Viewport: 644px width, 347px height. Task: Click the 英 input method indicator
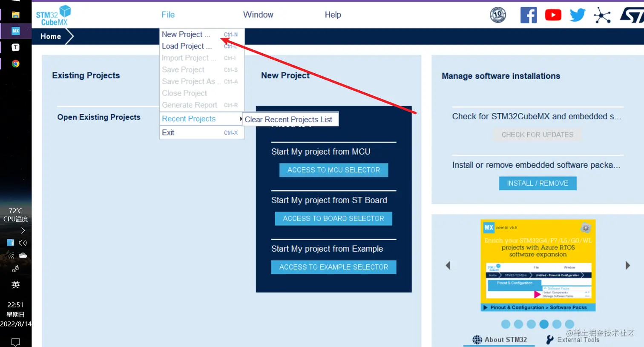[x=16, y=284]
